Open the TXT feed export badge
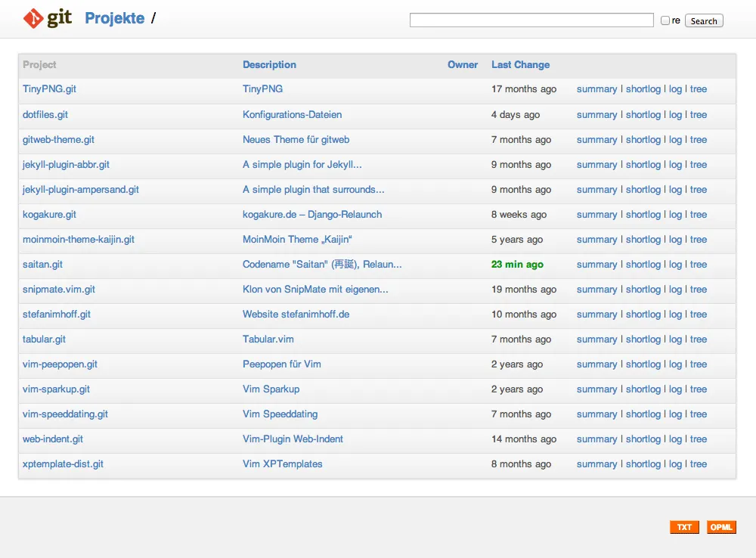Screen dimensions: 756x558 pos(684,527)
